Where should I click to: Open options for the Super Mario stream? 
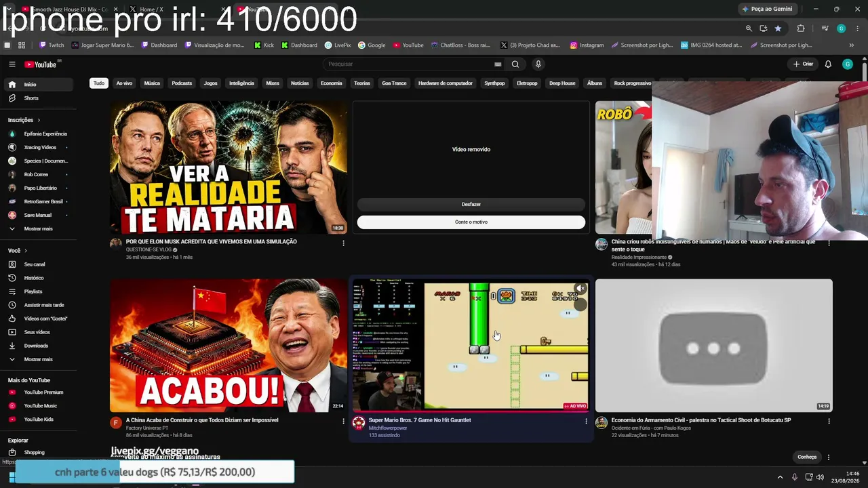[x=586, y=421]
